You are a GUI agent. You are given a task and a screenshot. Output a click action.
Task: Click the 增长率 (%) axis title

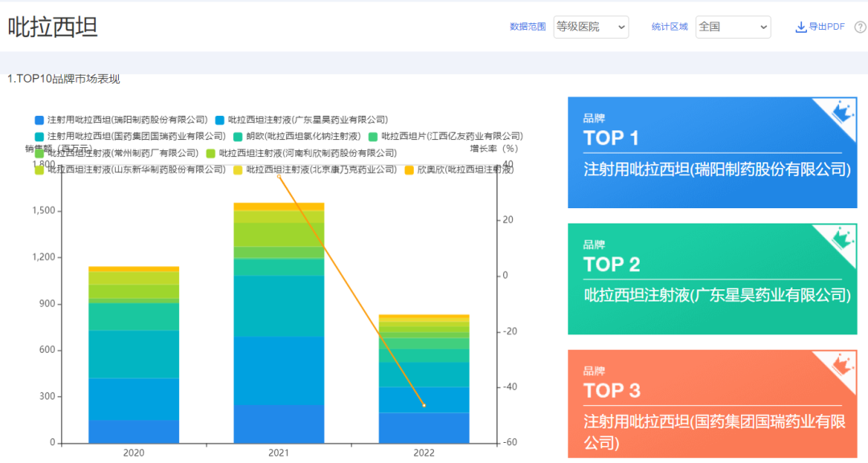(493, 149)
